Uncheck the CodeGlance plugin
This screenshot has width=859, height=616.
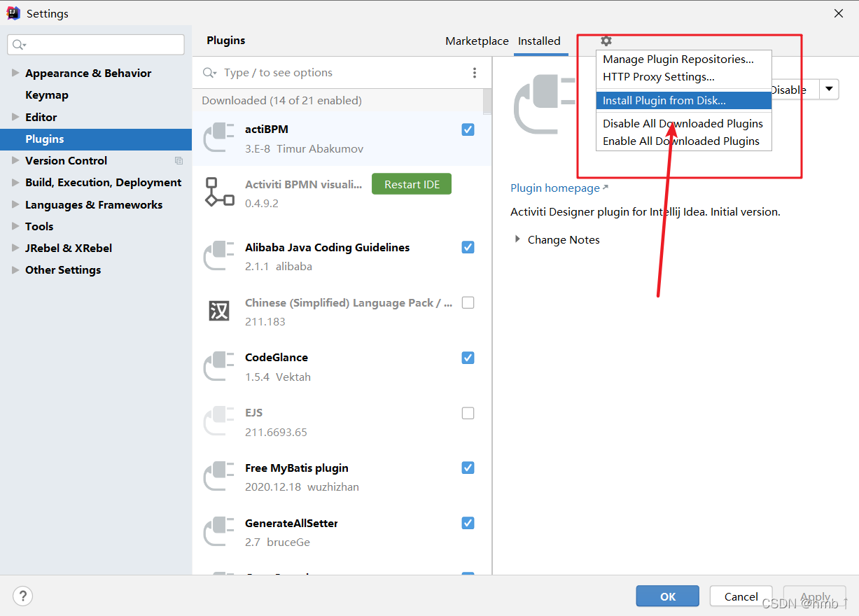(x=468, y=358)
